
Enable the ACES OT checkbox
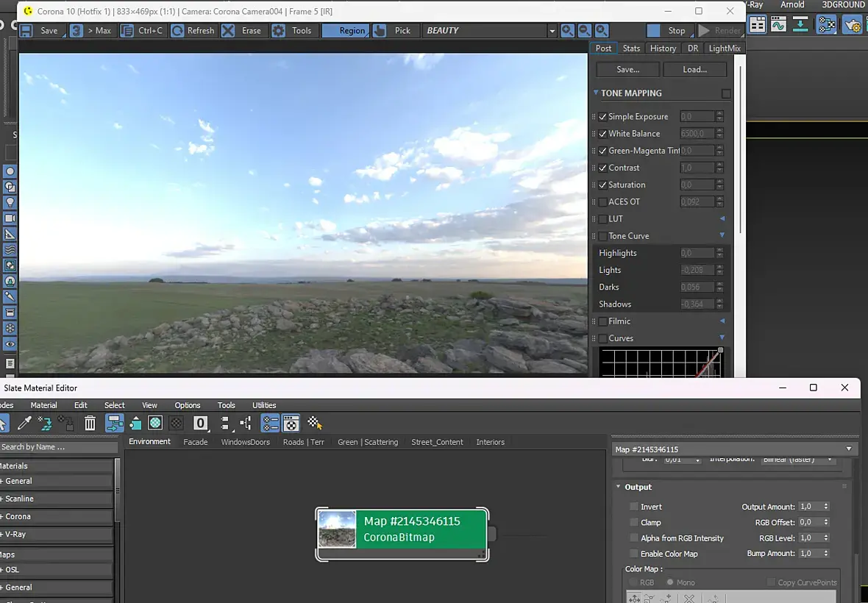(x=603, y=201)
